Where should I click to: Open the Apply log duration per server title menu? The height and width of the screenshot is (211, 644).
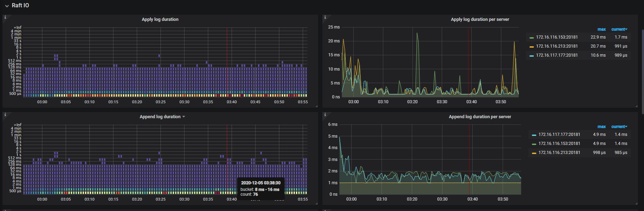[480, 19]
